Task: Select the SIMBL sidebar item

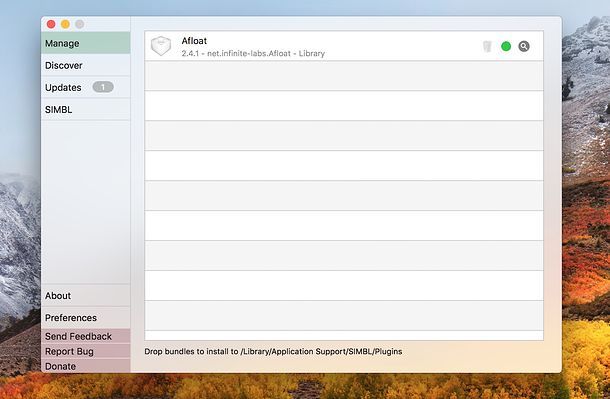Action: [86, 110]
